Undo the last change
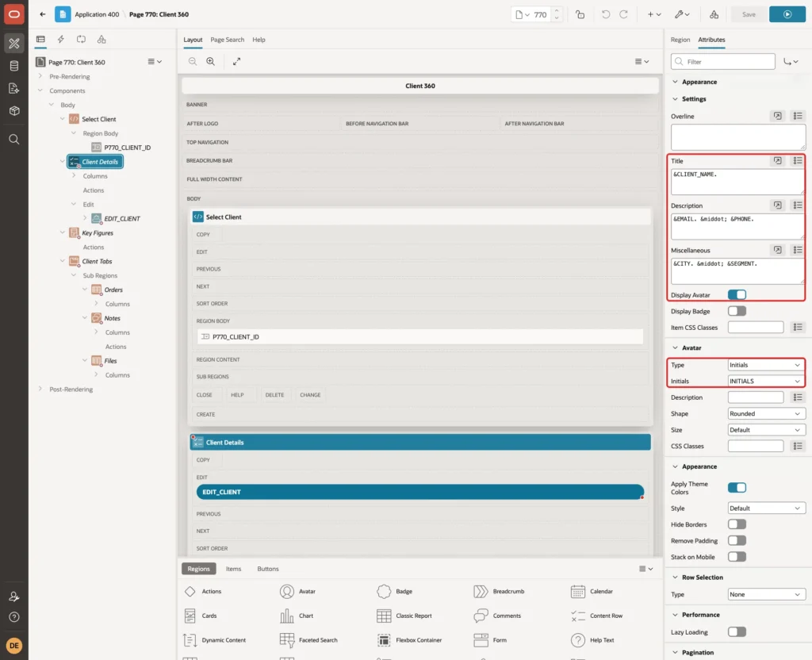The image size is (812, 660). click(605, 14)
